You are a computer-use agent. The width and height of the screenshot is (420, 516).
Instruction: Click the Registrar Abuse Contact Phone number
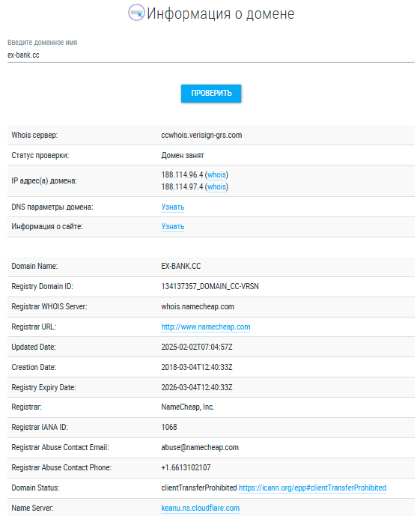coord(186,467)
